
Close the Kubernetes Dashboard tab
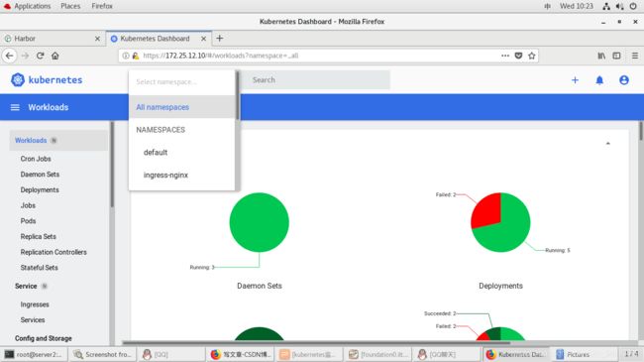[203, 39]
